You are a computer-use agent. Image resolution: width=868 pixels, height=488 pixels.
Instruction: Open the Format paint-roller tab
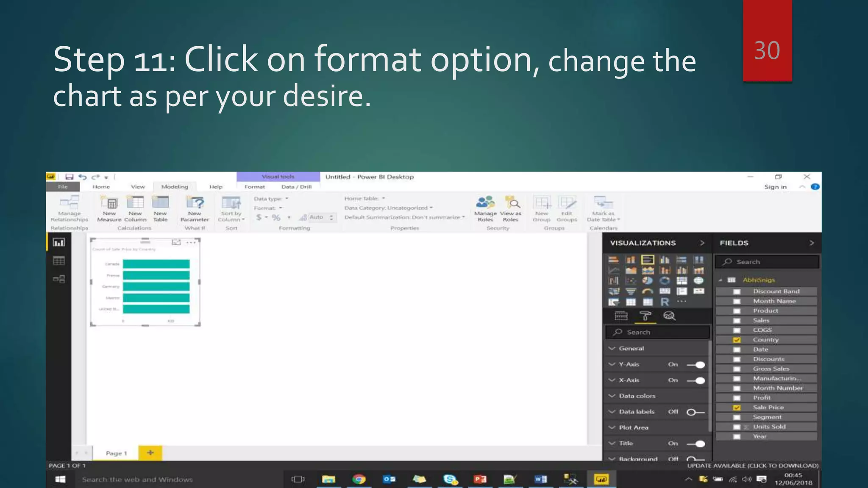(645, 316)
